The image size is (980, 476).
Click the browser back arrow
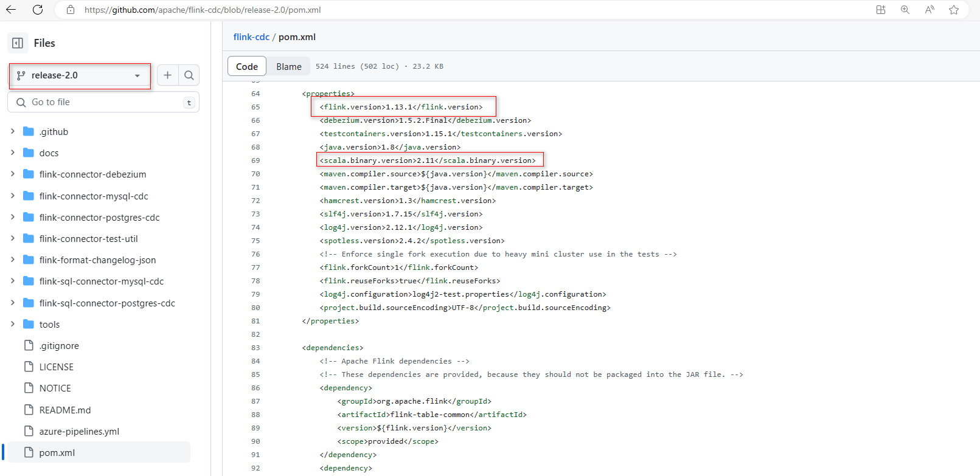click(x=11, y=10)
